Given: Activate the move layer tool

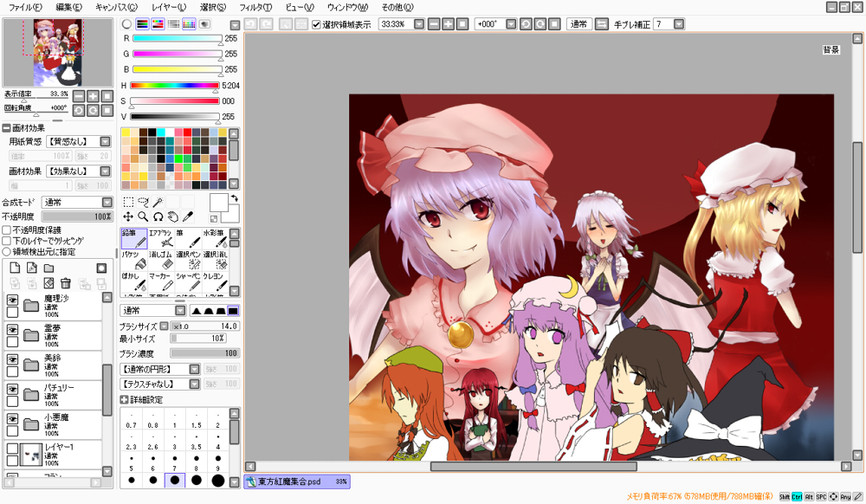Looking at the screenshot, I should tap(128, 216).
